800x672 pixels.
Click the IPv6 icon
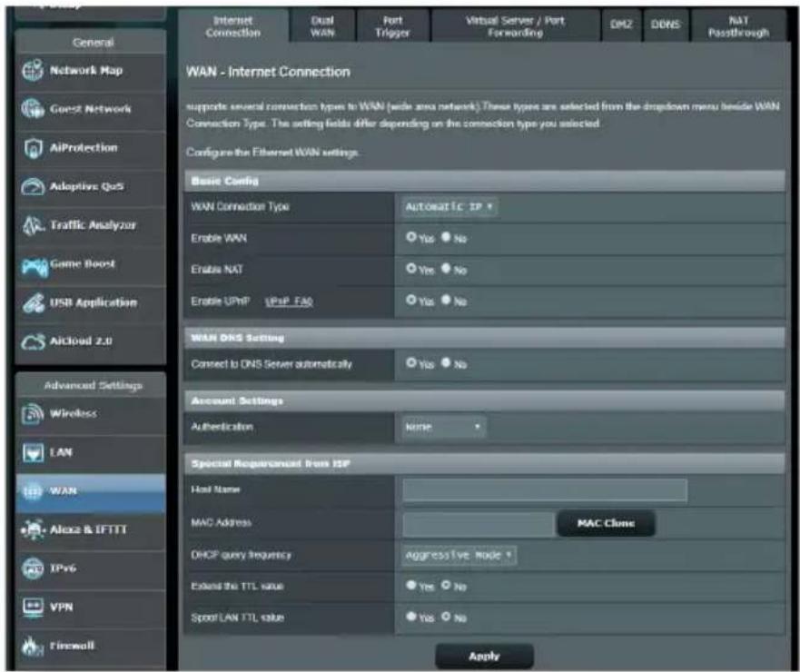pos(34,568)
